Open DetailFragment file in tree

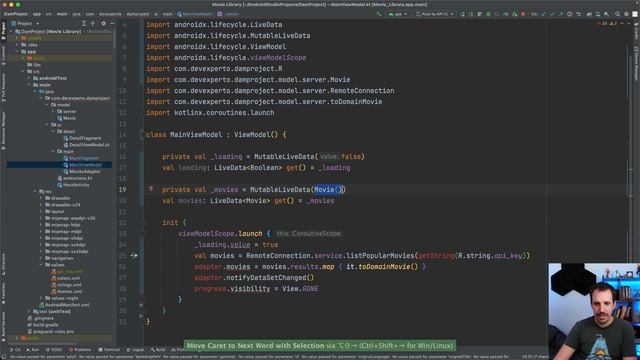point(82,138)
